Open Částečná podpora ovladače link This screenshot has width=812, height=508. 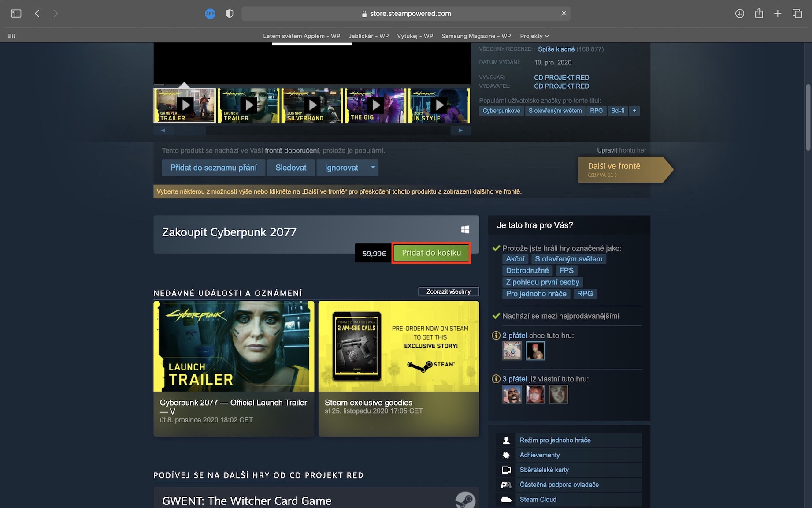(x=569, y=485)
